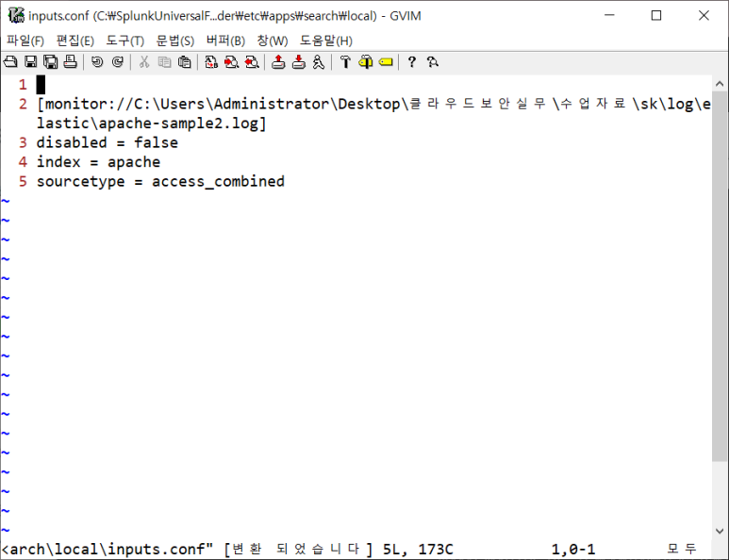Open the 편집(E) menu
Image resolution: width=729 pixels, height=560 pixels.
tap(75, 41)
